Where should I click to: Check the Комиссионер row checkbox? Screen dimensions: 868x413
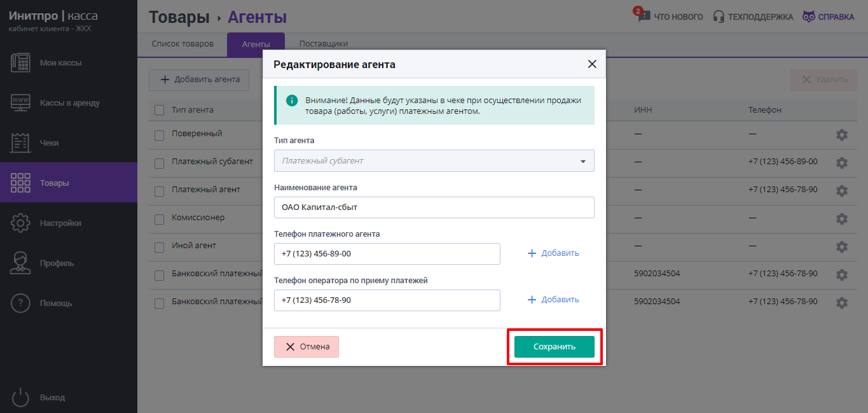(x=160, y=218)
